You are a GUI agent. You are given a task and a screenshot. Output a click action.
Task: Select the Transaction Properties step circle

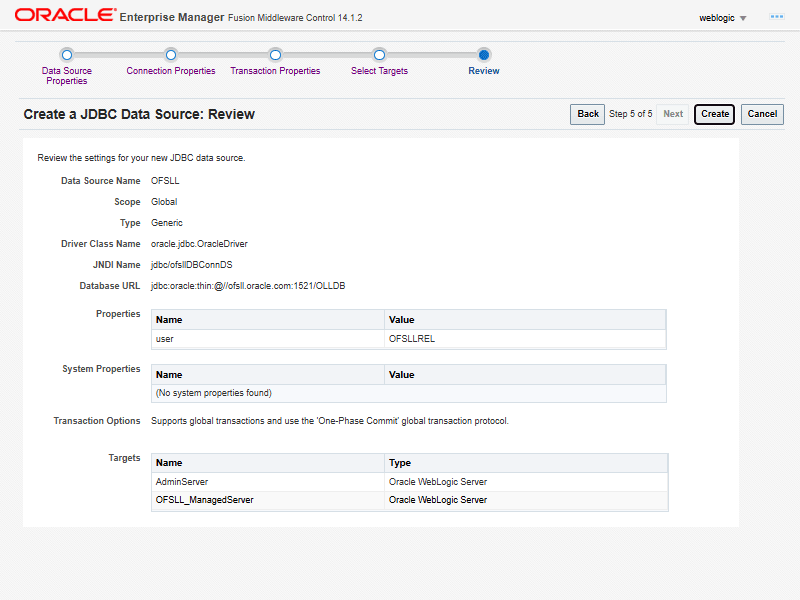click(x=275, y=55)
